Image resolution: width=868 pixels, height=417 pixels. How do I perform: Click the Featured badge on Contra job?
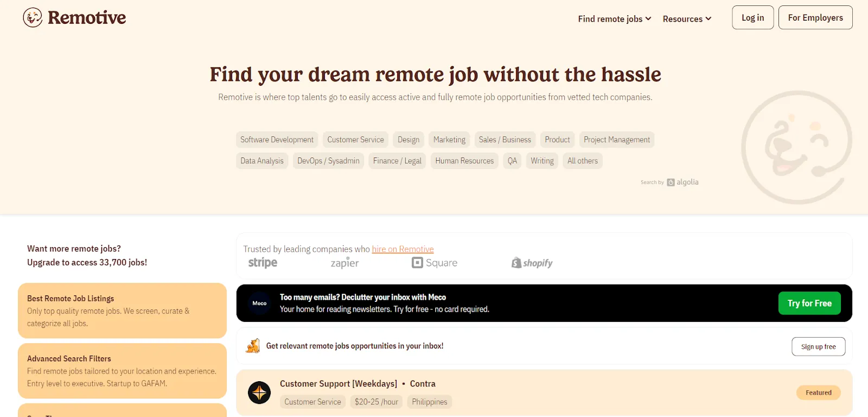coord(819,393)
